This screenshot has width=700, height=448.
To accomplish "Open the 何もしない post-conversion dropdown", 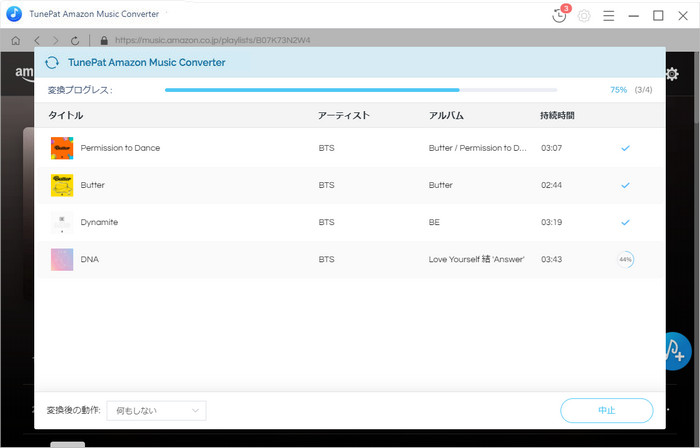I will [x=156, y=411].
